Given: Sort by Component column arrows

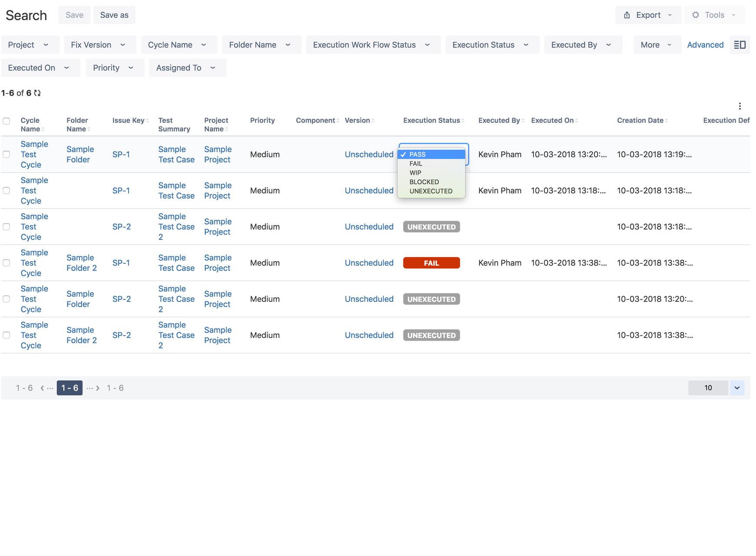Looking at the screenshot, I should pyautogui.click(x=338, y=121).
